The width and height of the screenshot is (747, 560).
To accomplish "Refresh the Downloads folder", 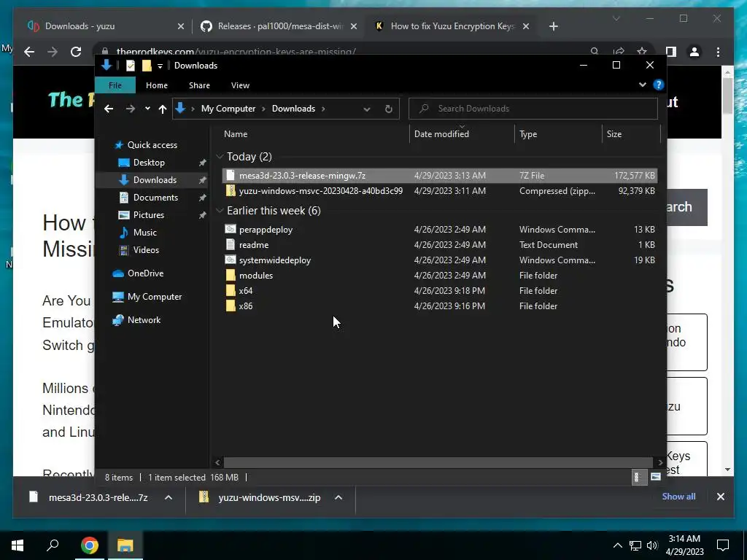I will point(389,109).
